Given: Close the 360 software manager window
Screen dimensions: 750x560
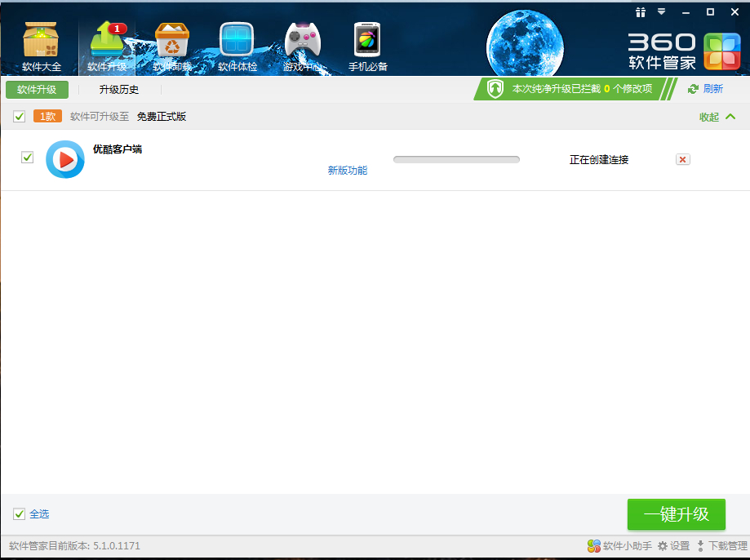Looking at the screenshot, I should click(734, 12).
